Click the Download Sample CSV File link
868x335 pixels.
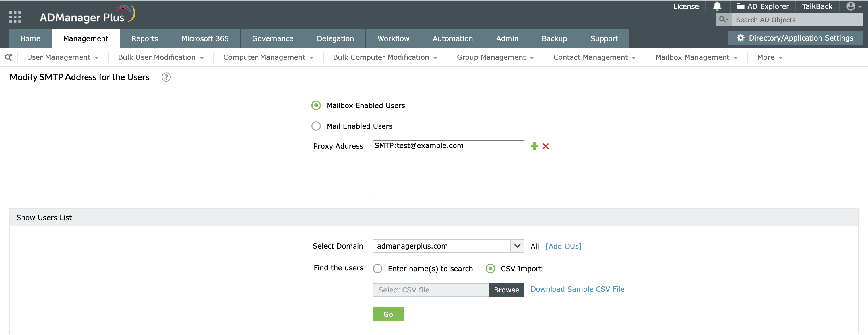577,289
